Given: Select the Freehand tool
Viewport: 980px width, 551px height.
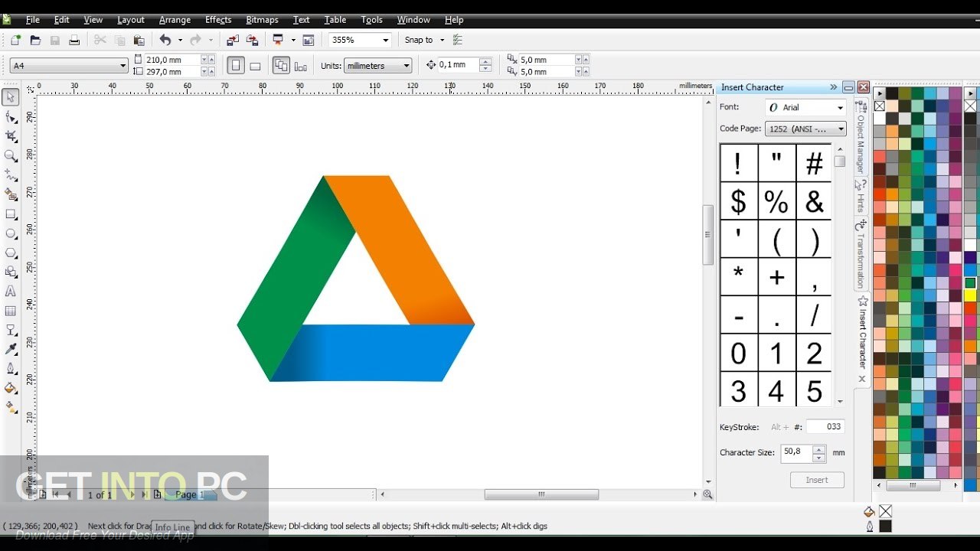Looking at the screenshot, I should 11,175.
